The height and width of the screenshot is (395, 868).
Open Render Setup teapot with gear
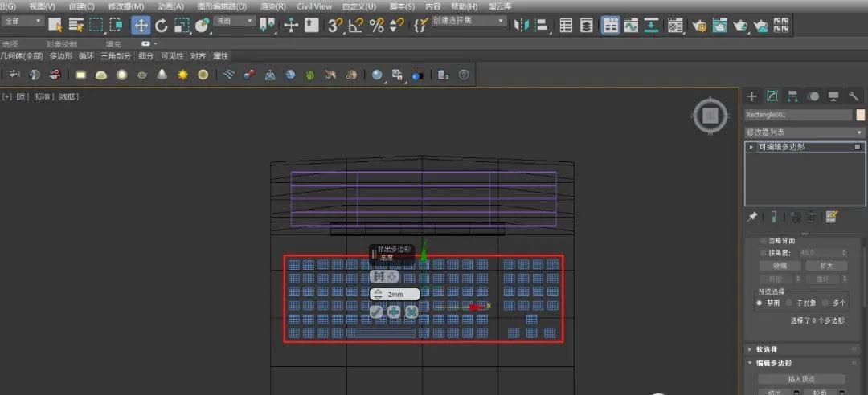(x=699, y=25)
